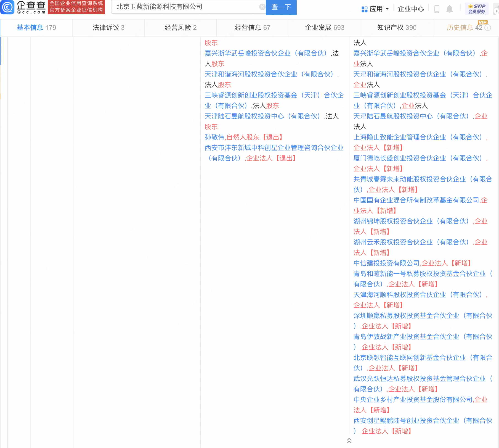Switch to 经营风险 tab
Viewport: 499px width, 448px height.
(181, 28)
